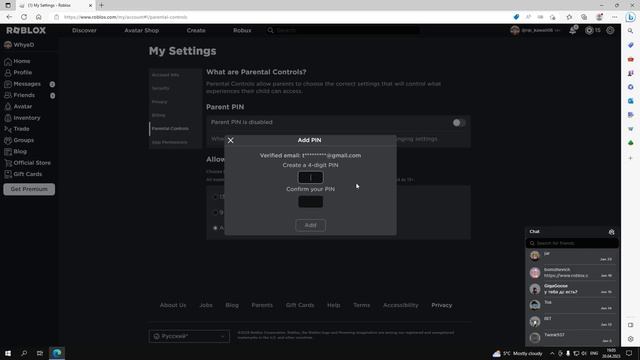
Task: Open WhyeD user profile in sidebar
Action: (x=19, y=45)
